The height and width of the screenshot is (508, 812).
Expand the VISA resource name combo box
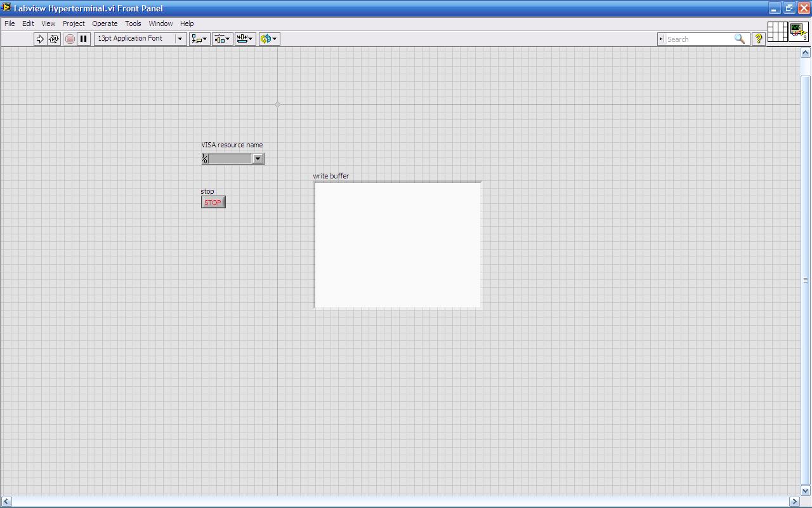pyautogui.click(x=258, y=159)
